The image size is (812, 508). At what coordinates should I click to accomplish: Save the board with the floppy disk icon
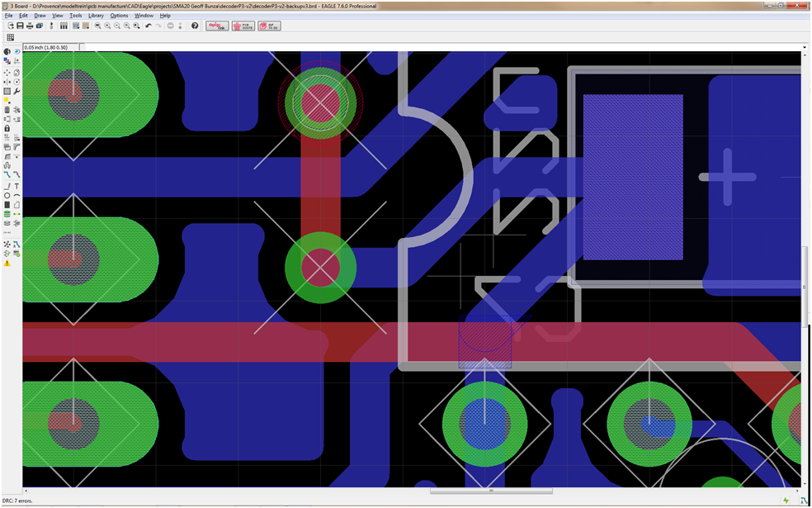pyautogui.click(x=20, y=26)
